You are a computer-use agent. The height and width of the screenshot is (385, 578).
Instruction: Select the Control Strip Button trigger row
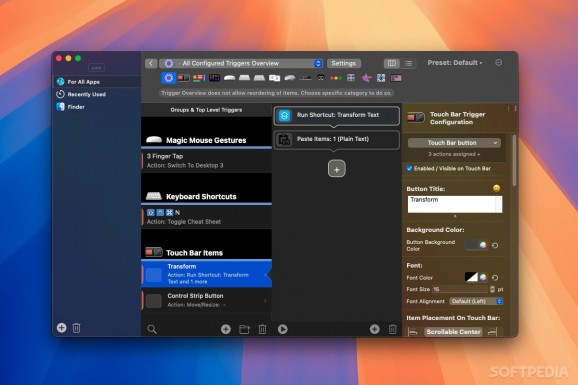(206, 301)
